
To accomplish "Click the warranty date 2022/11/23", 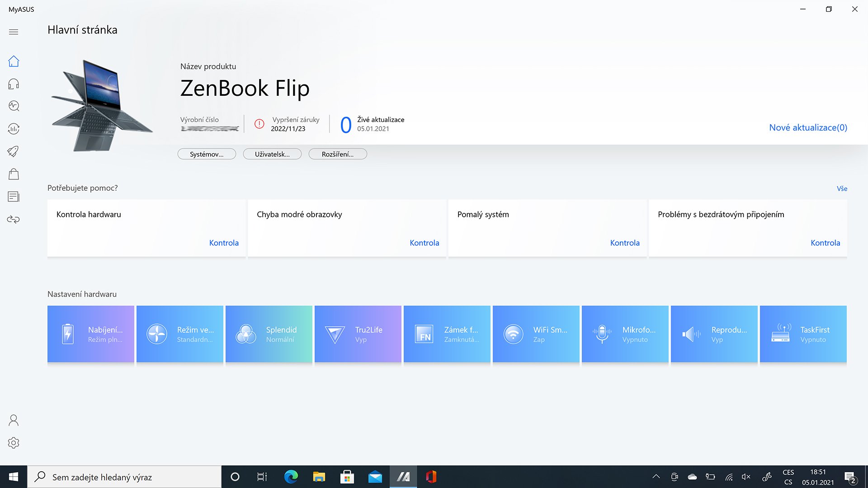I will tap(288, 129).
